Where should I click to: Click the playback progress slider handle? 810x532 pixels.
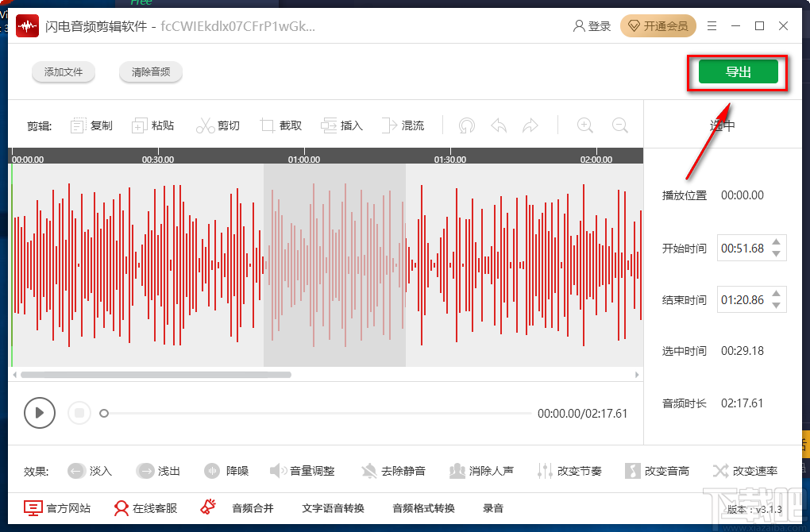coord(104,413)
